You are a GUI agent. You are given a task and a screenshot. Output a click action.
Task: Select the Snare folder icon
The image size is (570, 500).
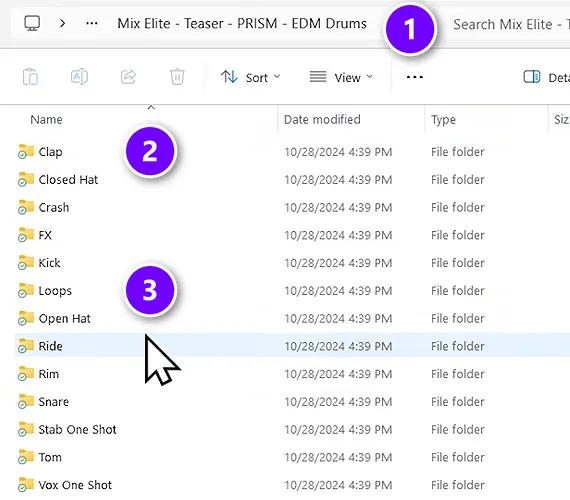(x=26, y=401)
